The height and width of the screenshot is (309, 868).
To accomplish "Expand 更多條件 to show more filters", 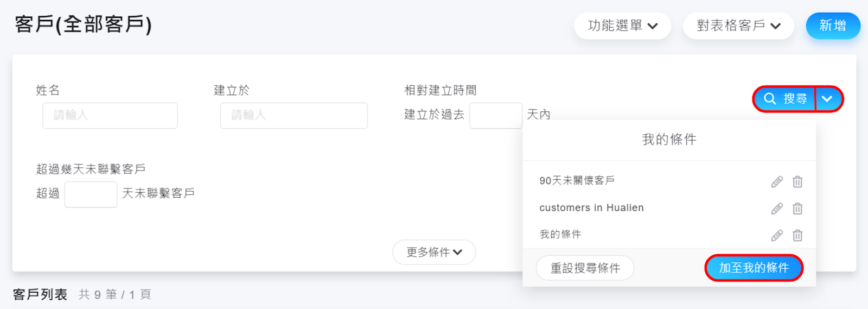I will [x=434, y=253].
